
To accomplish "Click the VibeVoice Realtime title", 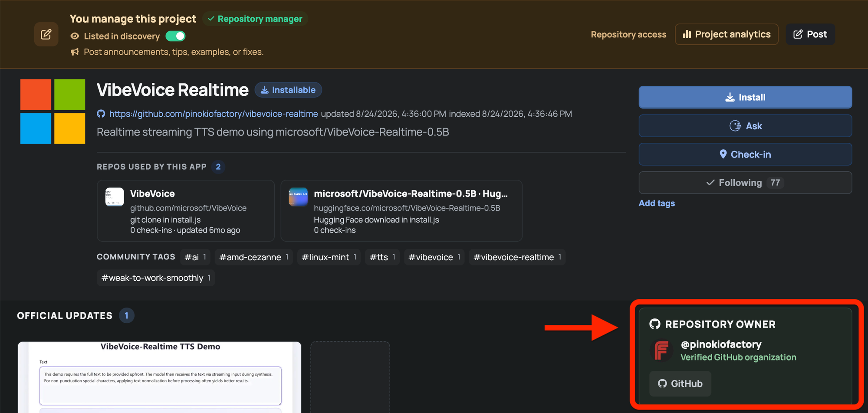I will tap(173, 90).
